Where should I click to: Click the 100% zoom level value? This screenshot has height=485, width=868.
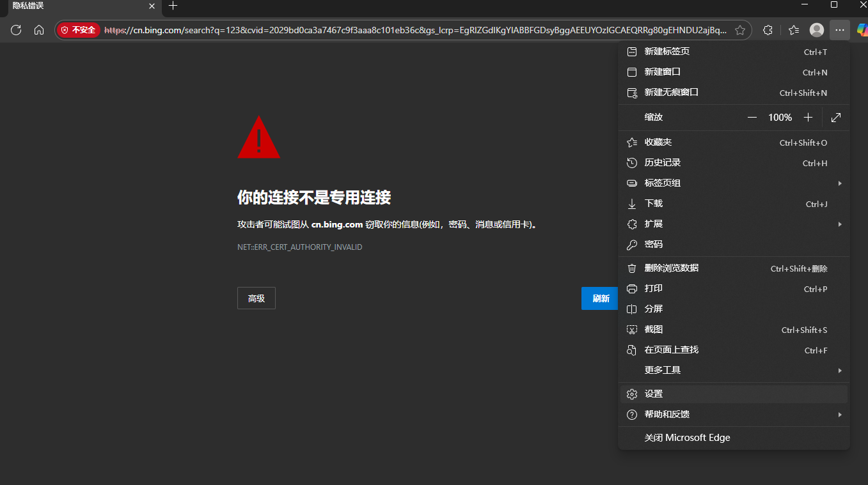[x=780, y=118]
